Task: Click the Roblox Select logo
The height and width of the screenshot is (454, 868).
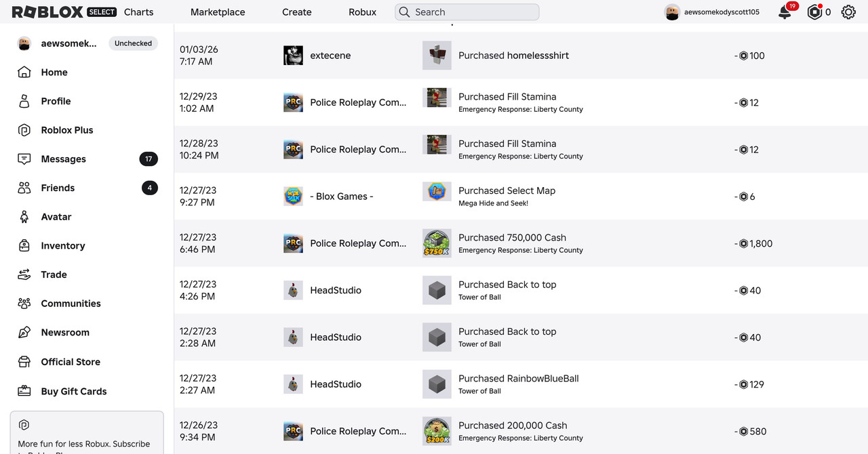Action: pos(64,12)
